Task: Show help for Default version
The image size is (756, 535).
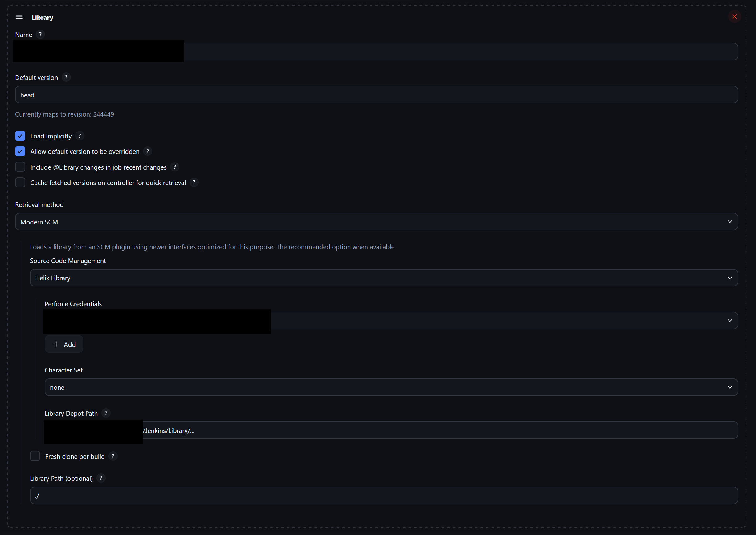Action: click(66, 77)
